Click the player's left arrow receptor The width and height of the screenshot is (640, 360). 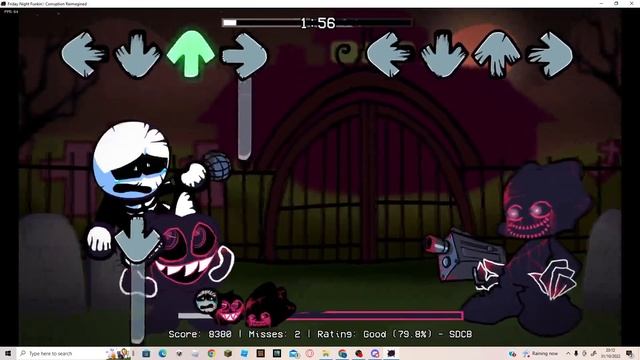(388, 54)
